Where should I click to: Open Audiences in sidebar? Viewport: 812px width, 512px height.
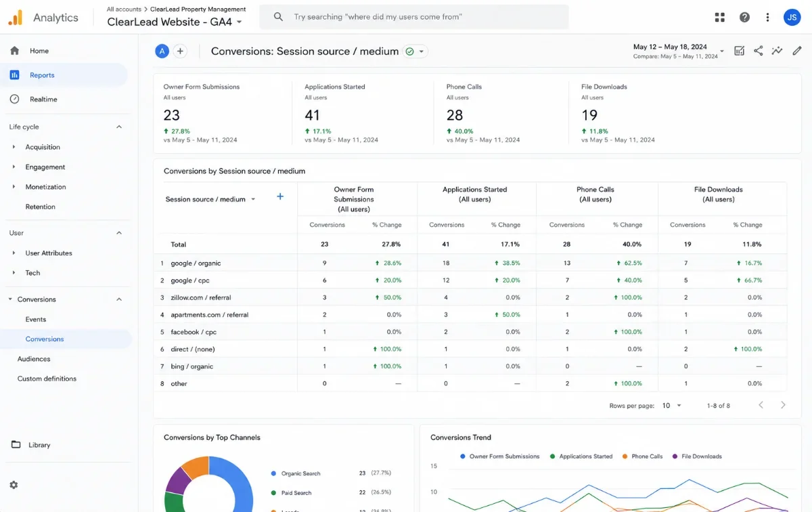pyautogui.click(x=34, y=359)
